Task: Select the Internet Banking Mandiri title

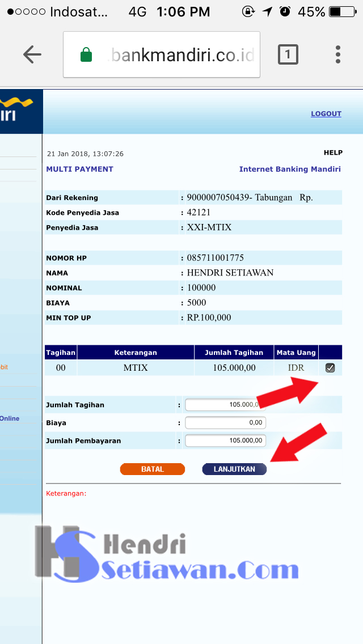Action: (290, 169)
